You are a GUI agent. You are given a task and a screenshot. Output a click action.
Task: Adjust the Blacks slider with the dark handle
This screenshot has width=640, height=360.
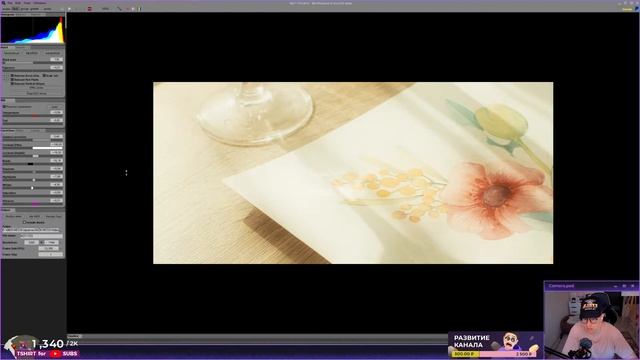click(33, 164)
